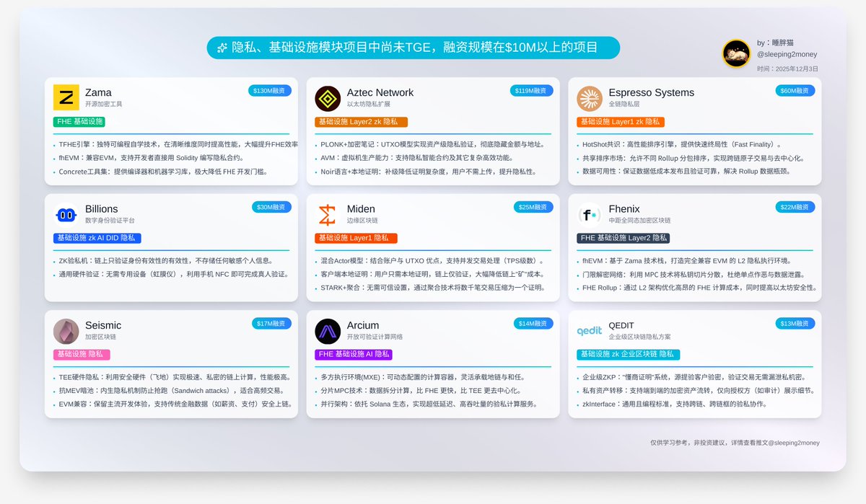Click the Aztec Network diamond logo
Screen dimensions: 866x504
tap(328, 98)
